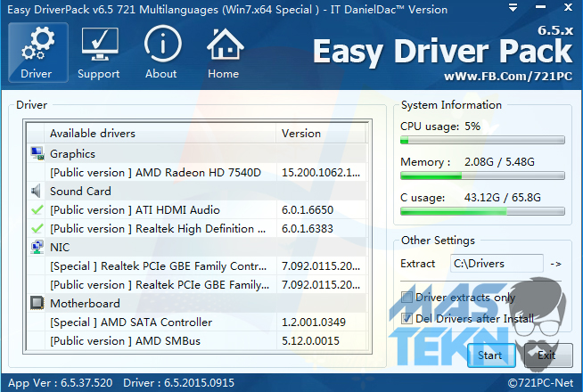Enable Driver extracts only checkbox

pos(406,298)
